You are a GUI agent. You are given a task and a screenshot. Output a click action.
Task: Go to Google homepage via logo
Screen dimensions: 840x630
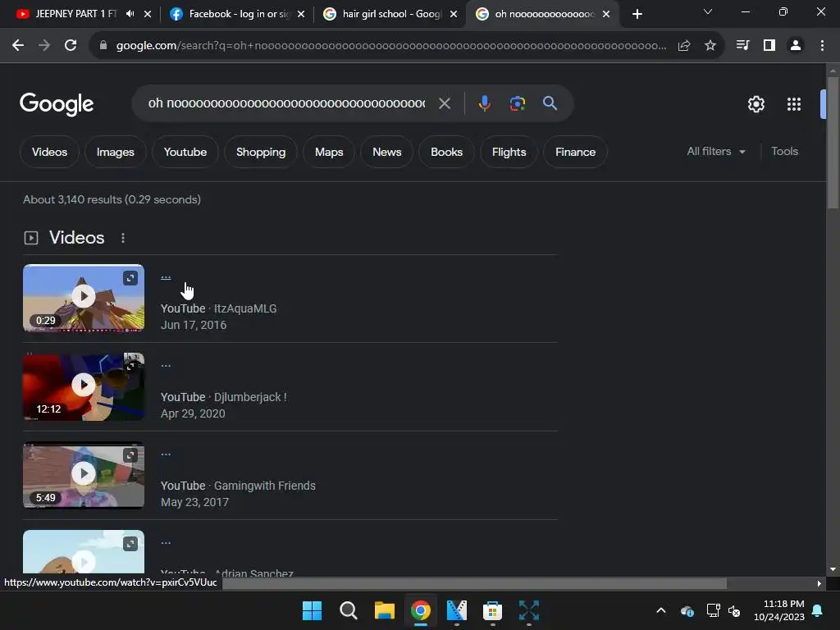click(57, 104)
